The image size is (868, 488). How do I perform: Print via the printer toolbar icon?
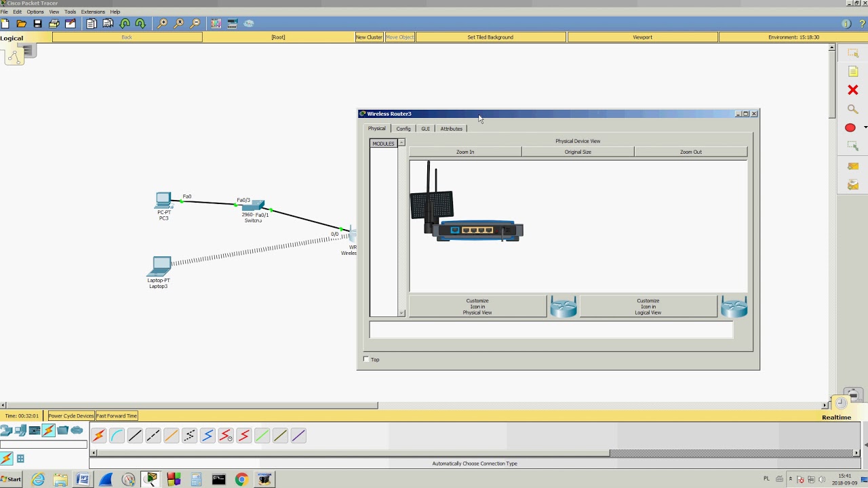pyautogui.click(x=54, y=24)
